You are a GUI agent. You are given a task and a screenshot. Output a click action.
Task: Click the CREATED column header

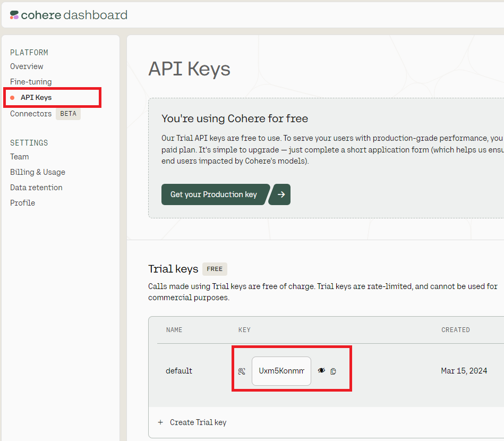pos(456,330)
